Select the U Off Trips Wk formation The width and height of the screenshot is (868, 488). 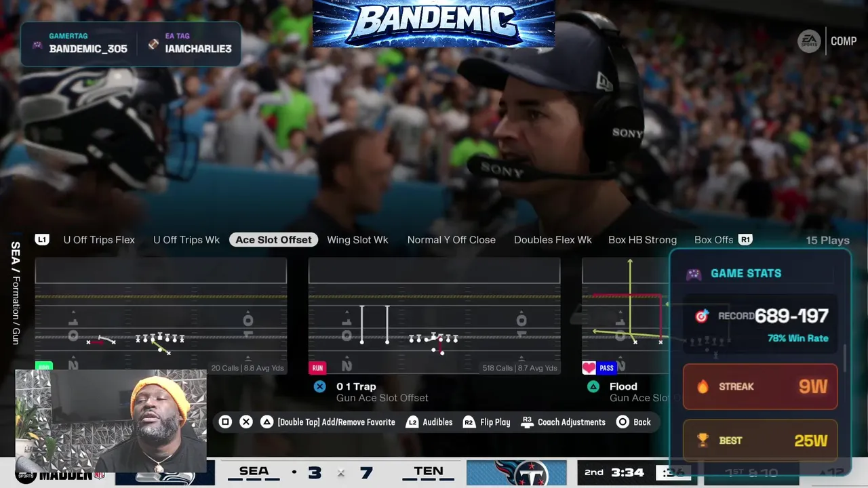click(x=186, y=240)
